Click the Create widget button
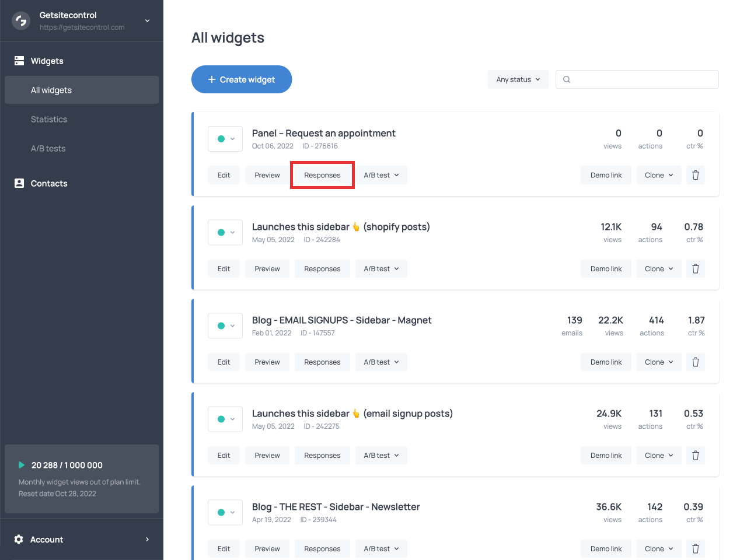This screenshot has height=560, width=747. tap(242, 79)
